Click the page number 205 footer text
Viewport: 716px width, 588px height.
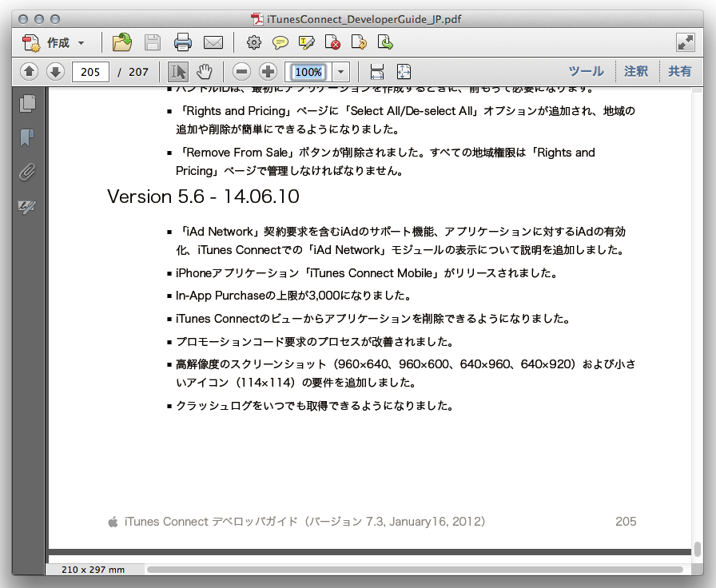click(626, 522)
